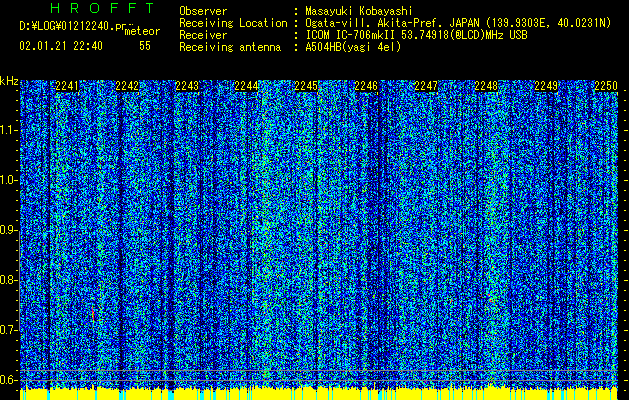629x400 pixels.
Task: Click the meteor count value 55
Action: pos(145,46)
